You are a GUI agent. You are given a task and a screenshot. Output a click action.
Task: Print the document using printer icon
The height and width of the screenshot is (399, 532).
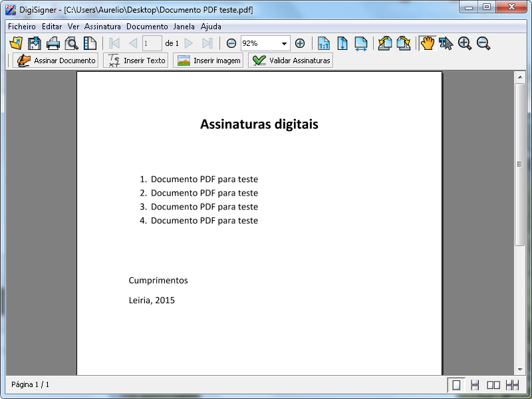coord(53,43)
